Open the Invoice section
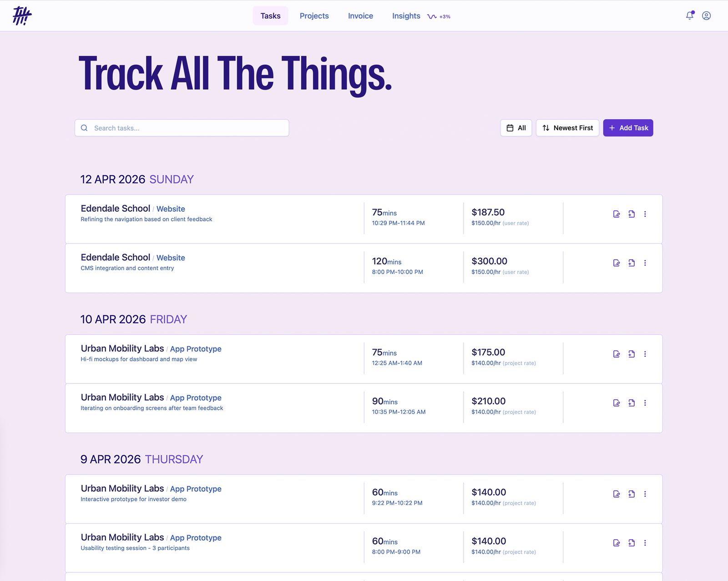The height and width of the screenshot is (581, 728). pos(360,15)
